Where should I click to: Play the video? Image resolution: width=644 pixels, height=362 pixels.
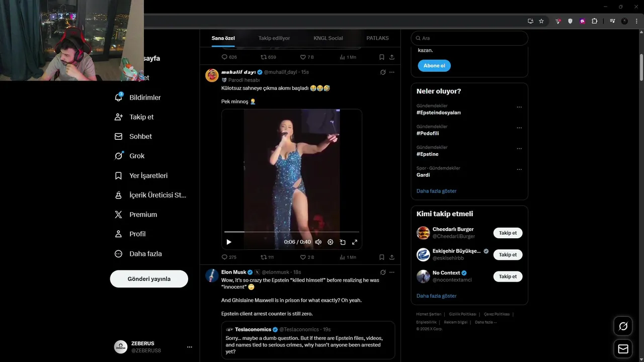(229, 242)
